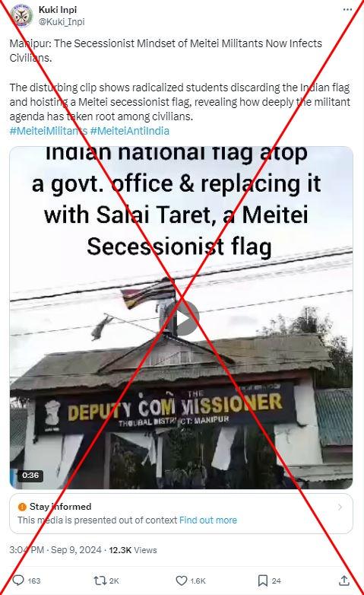Open the Sep 9, 2024 timestamp
Screen dimensions: 364x595
[x=76, y=550]
